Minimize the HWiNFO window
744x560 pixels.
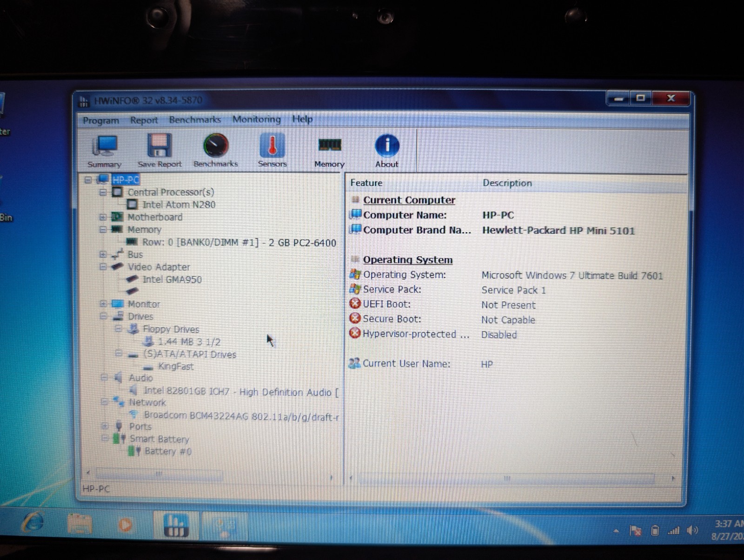(x=618, y=99)
